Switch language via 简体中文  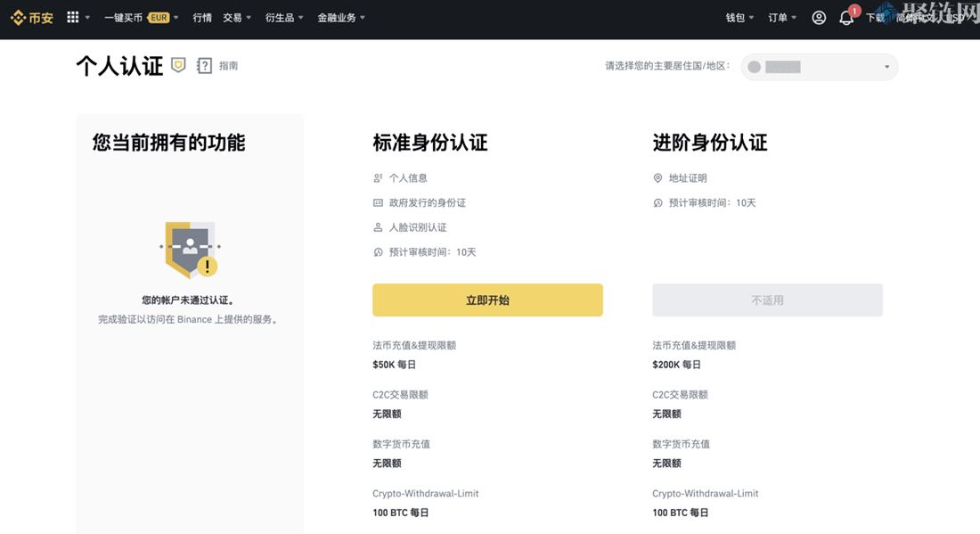(x=909, y=18)
